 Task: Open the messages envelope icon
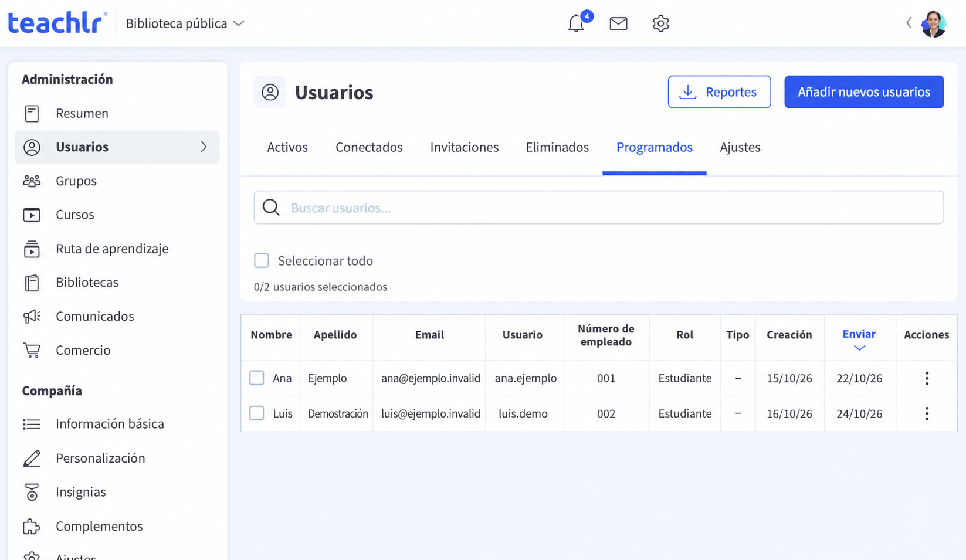618,23
